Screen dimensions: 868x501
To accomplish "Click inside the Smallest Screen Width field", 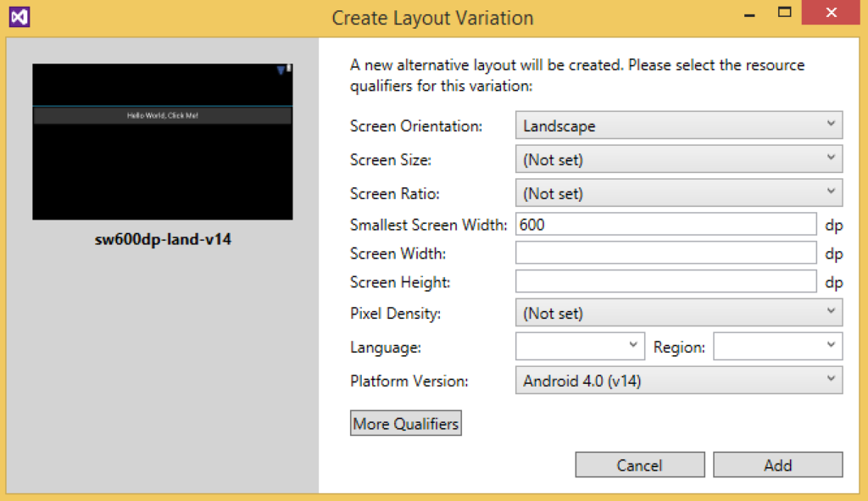I will pyautogui.click(x=665, y=224).
